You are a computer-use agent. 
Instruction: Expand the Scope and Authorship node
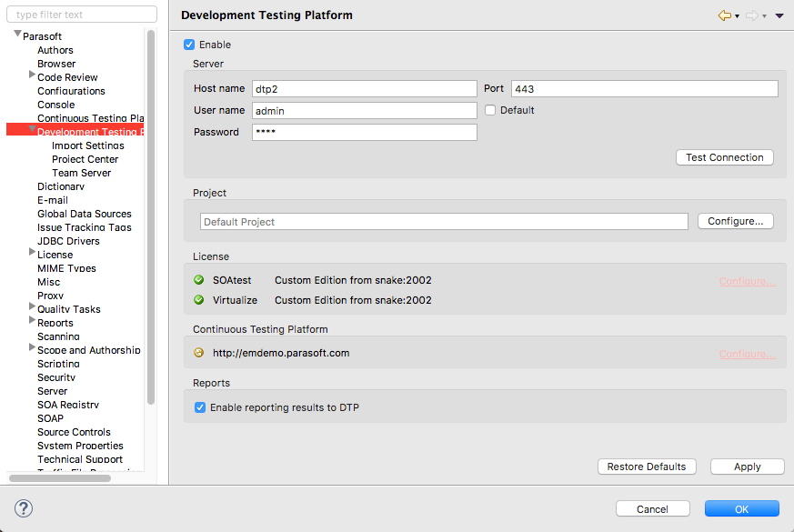[32, 347]
